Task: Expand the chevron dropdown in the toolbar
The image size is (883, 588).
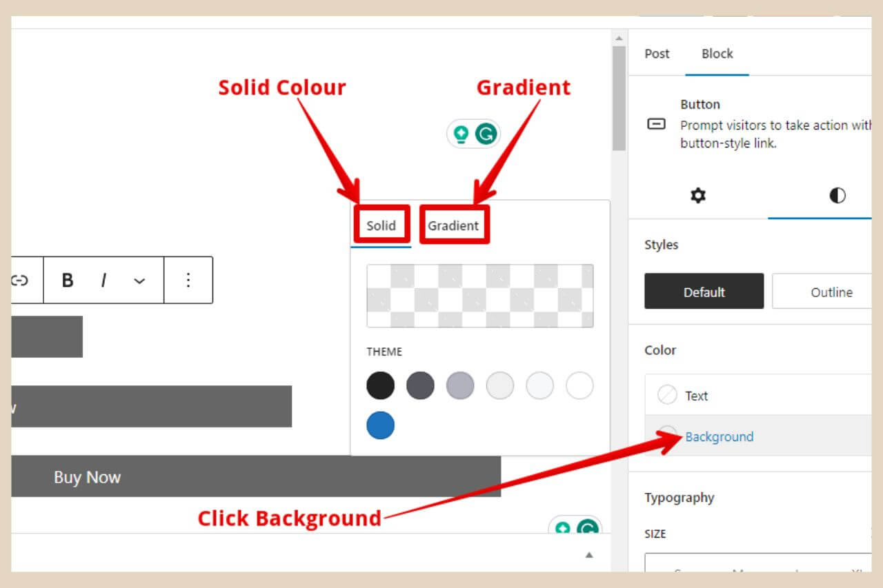Action: coord(140,280)
